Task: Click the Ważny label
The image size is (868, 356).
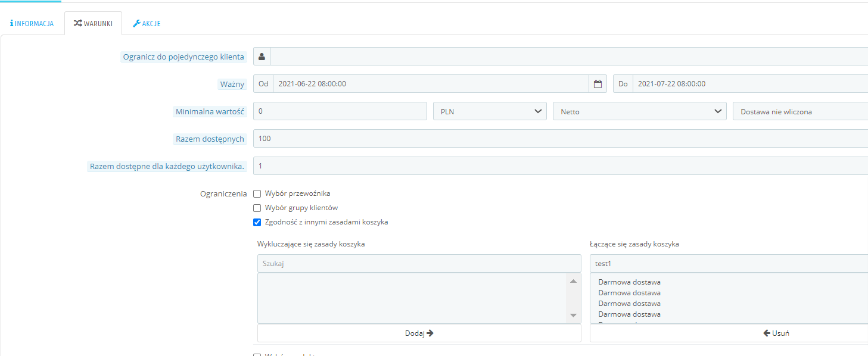Action: (x=232, y=84)
